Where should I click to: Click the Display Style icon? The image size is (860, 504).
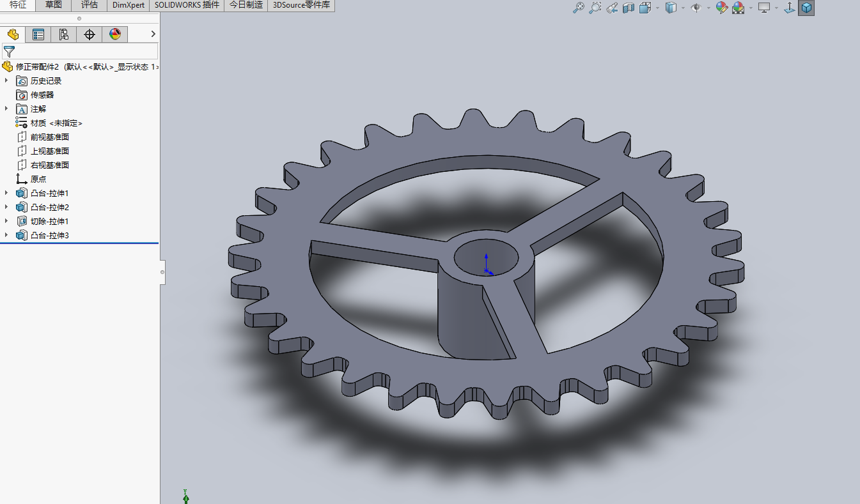[x=671, y=8]
